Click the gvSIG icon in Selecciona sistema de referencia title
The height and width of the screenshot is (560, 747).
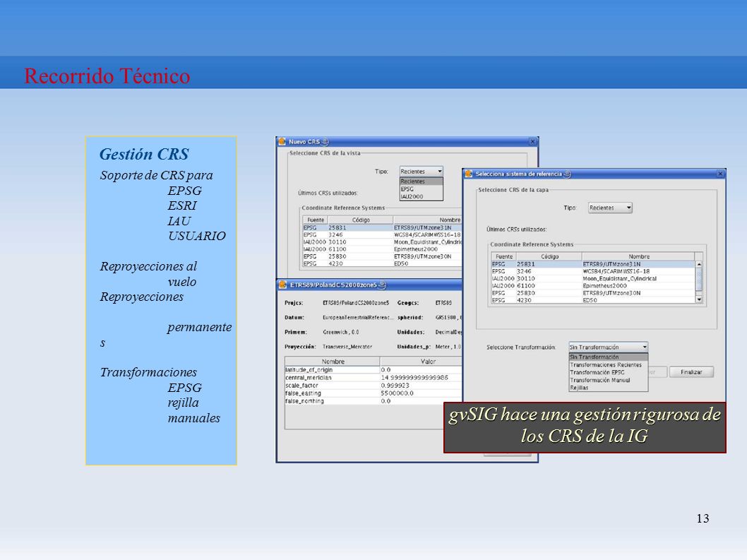coord(468,174)
